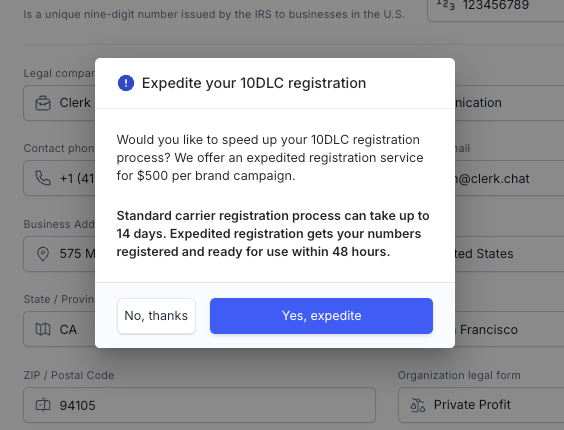This screenshot has height=430, width=564.
Task: Click the scales legal form icon
Action: [418, 405]
